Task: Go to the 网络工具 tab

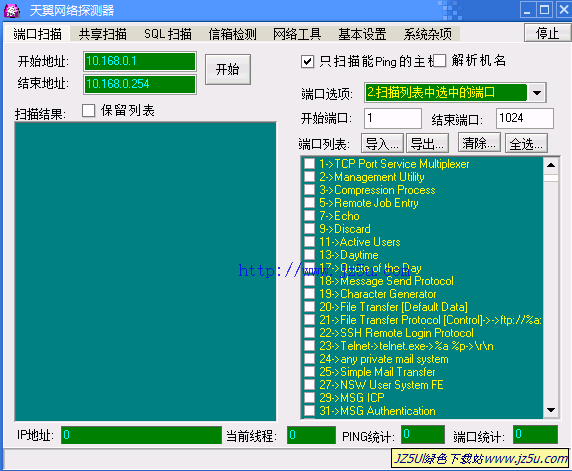Action: (x=297, y=34)
